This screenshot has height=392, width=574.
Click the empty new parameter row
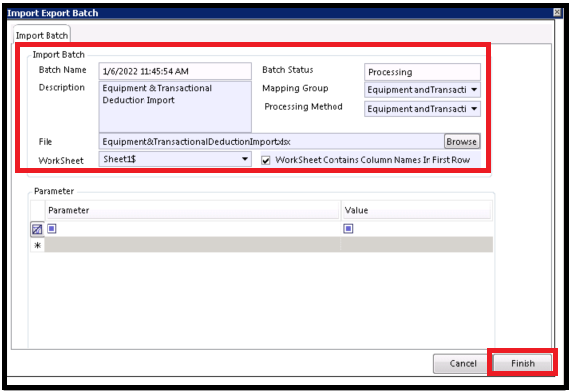pos(268,245)
